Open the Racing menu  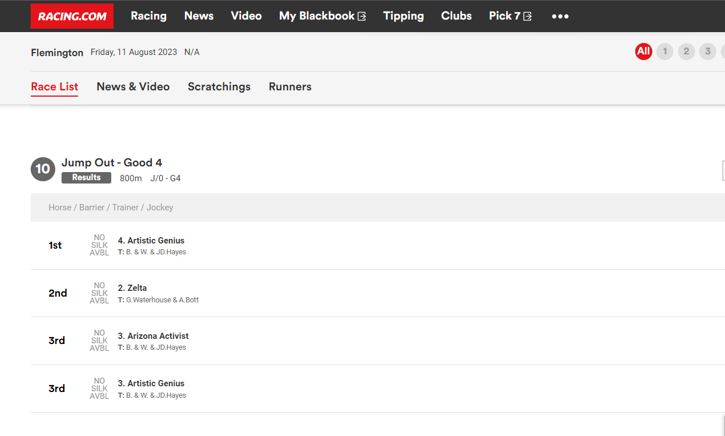pos(148,16)
